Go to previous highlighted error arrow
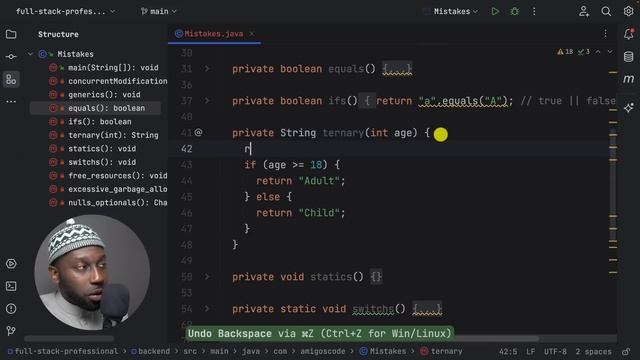 598,52
